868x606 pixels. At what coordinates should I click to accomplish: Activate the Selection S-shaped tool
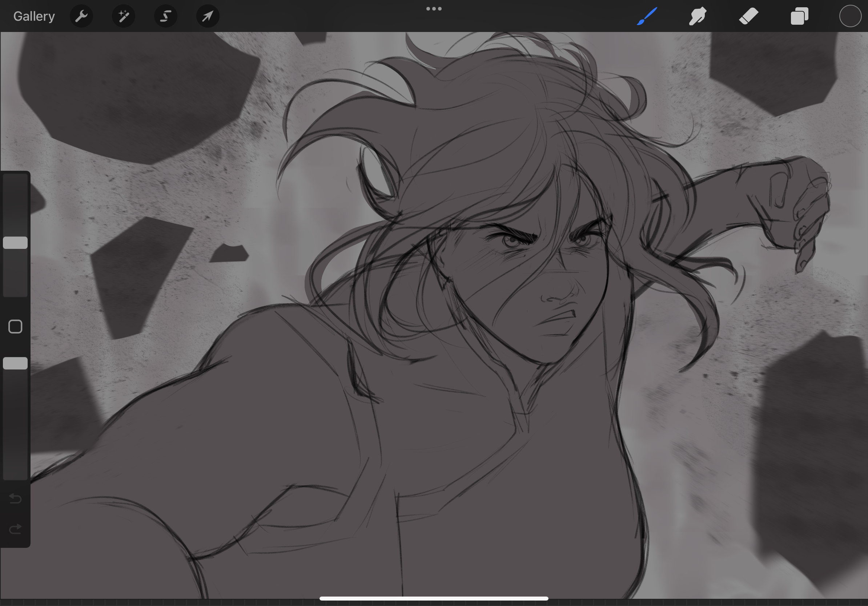click(166, 16)
